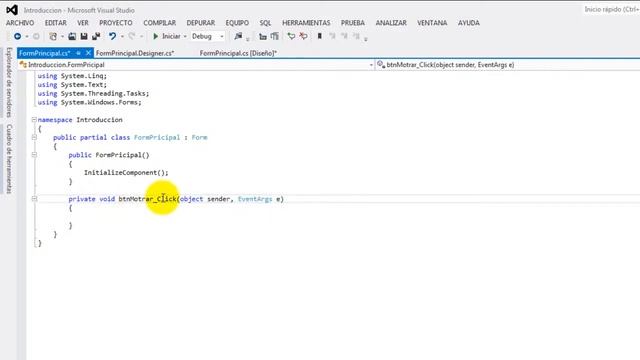Open the ANALIZAR menu

391,23
